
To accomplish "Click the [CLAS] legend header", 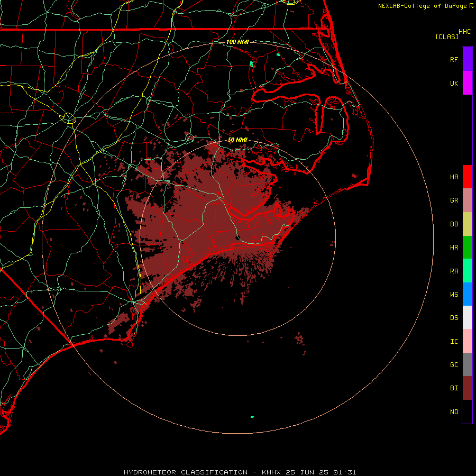I will pyautogui.click(x=447, y=36).
